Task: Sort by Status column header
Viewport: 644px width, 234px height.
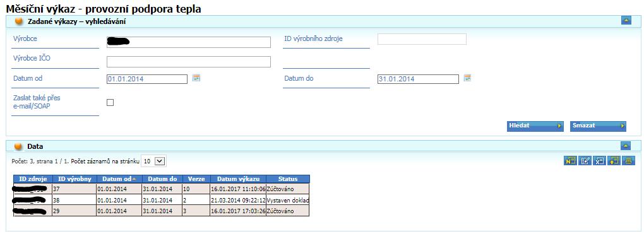Action: point(288,179)
